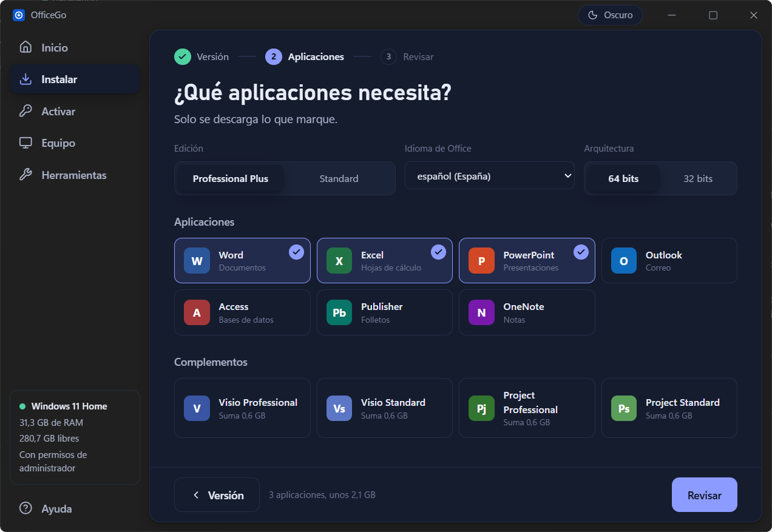Screen dimensions: 772x532
Task: Click the Visio Professional V icon
Action: point(197,408)
